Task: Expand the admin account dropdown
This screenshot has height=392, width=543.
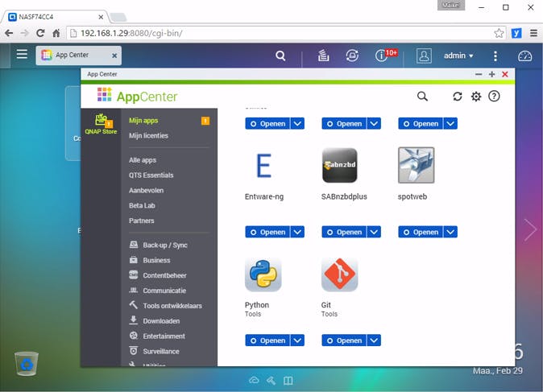Action: coord(458,56)
